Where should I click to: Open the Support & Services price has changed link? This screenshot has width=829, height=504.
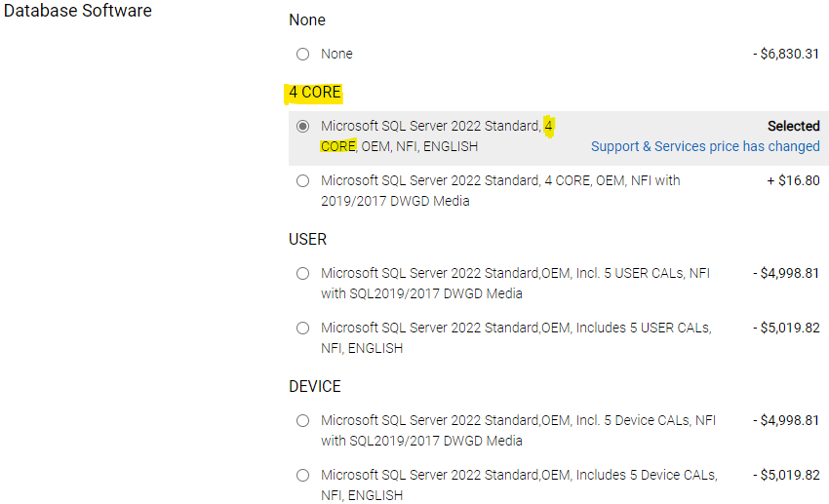point(705,146)
